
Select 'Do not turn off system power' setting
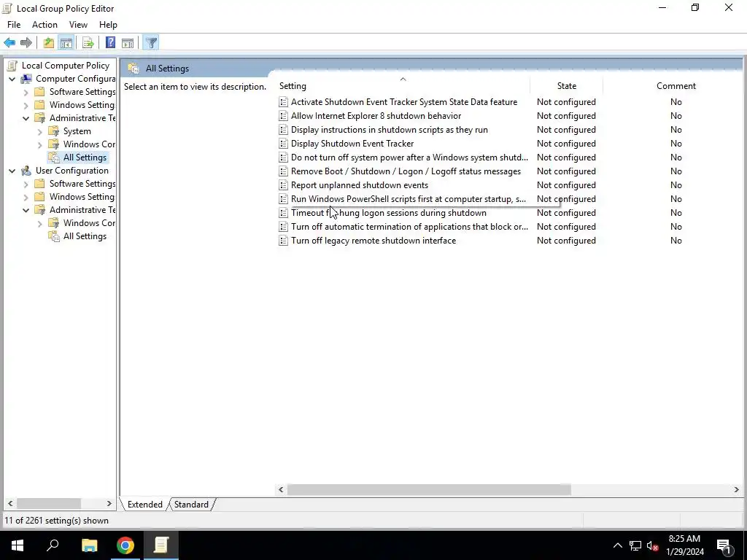pos(409,157)
